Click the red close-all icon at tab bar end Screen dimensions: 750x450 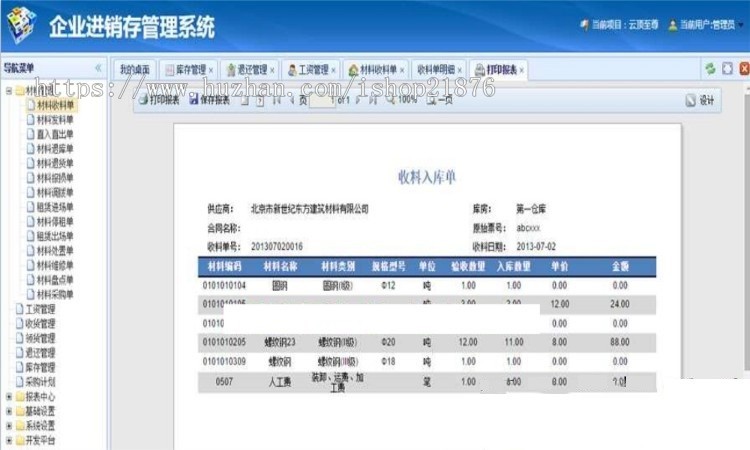(744, 68)
